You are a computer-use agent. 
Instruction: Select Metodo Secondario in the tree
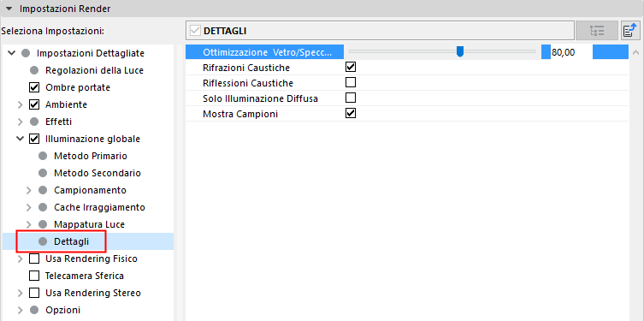(x=97, y=173)
